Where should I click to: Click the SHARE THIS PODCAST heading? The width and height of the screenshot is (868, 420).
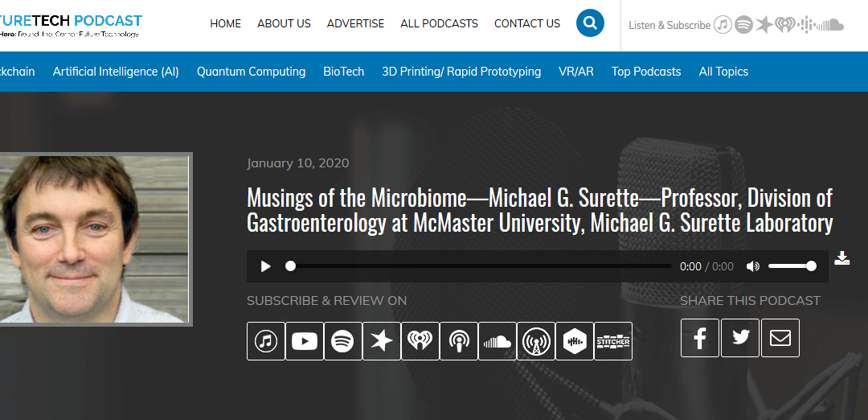750,300
